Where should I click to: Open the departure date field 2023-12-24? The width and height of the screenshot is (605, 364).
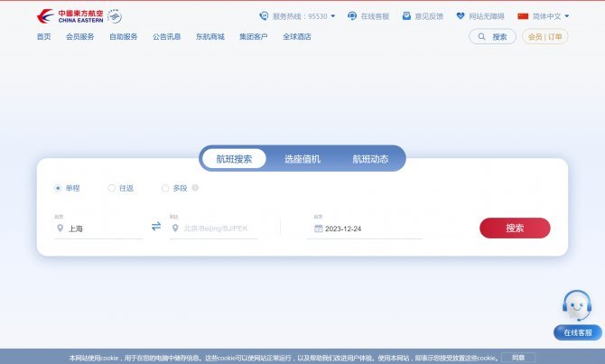coord(365,229)
